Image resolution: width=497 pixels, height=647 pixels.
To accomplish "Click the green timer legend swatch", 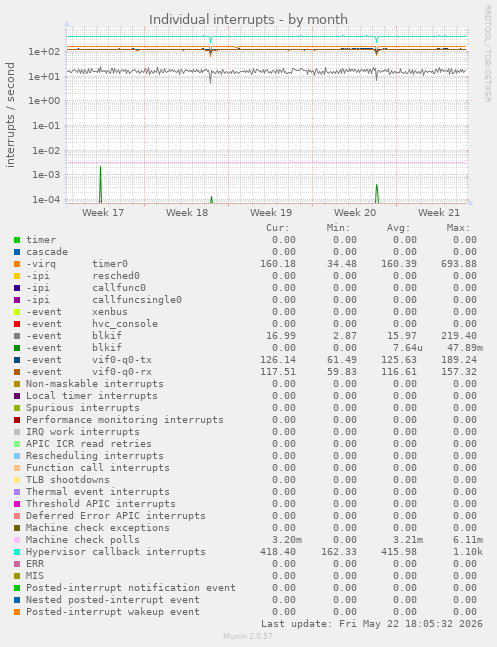I will pos(17,240).
